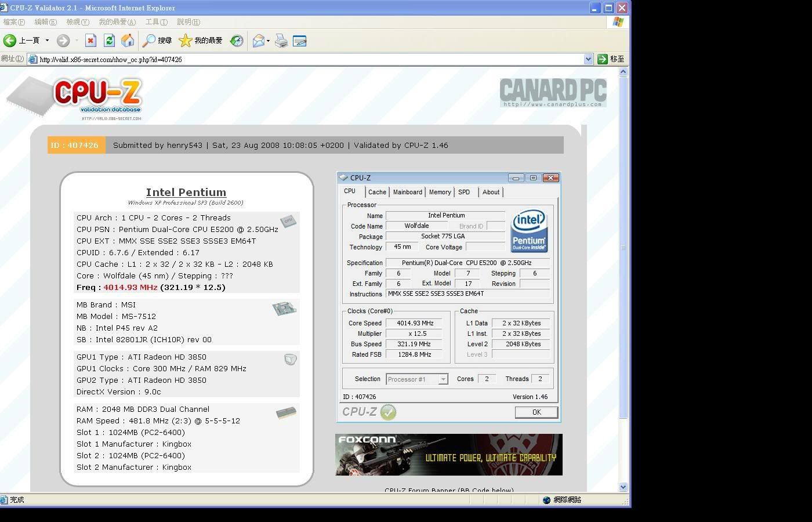Click the CPU-Z green validated checkmark
The height and width of the screenshot is (522, 812).
pyautogui.click(x=389, y=412)
